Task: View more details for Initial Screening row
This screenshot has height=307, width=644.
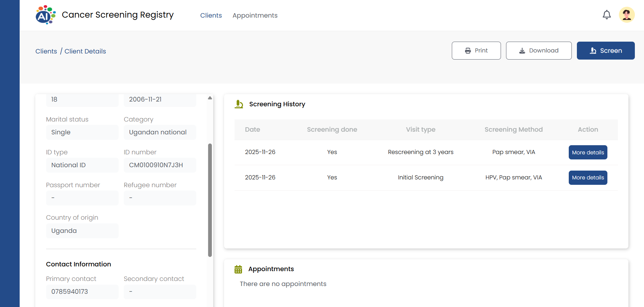Action: click(x=588, y=178)
